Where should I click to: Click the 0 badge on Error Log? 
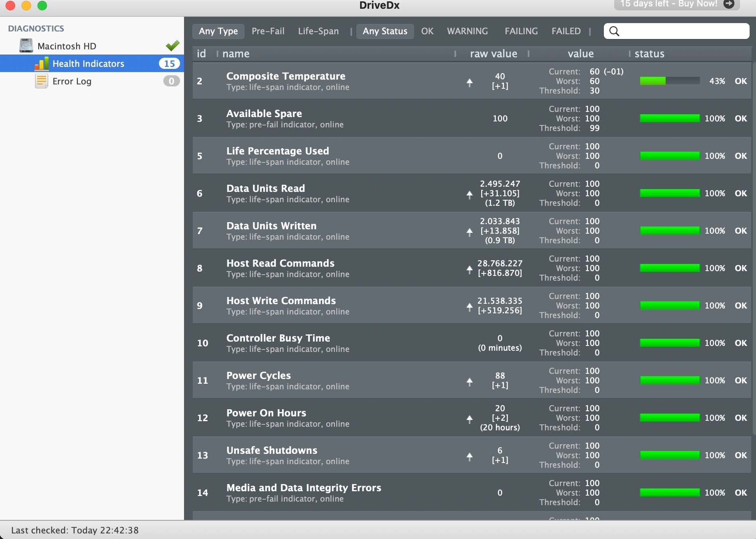point(171,81)
